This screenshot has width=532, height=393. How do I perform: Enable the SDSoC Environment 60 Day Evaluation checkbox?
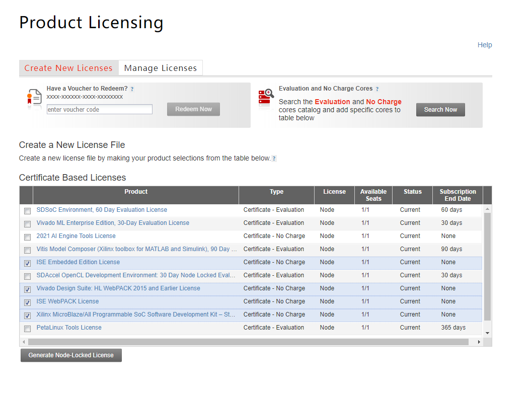[27, 211]
